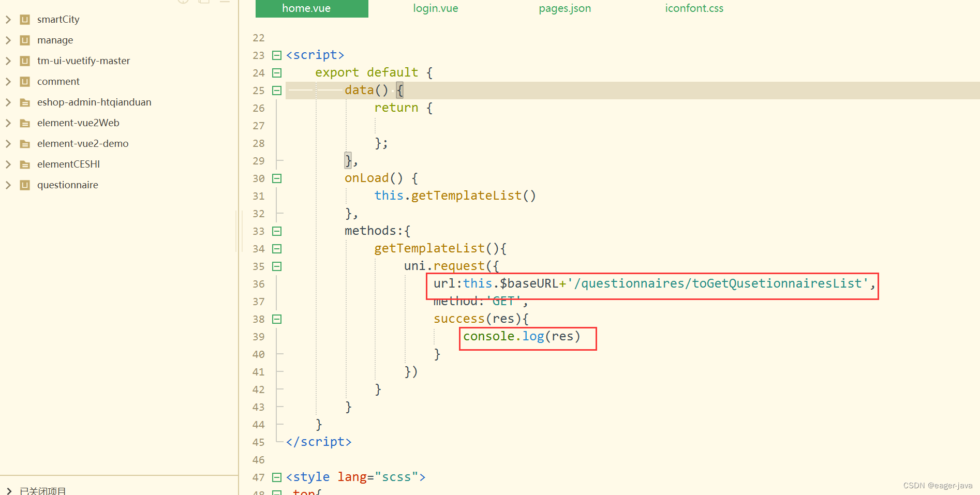The width and height of the screenshot is (980, 495).
Task: Expand the elementCESHI folder
Action: tap(8, 164)
